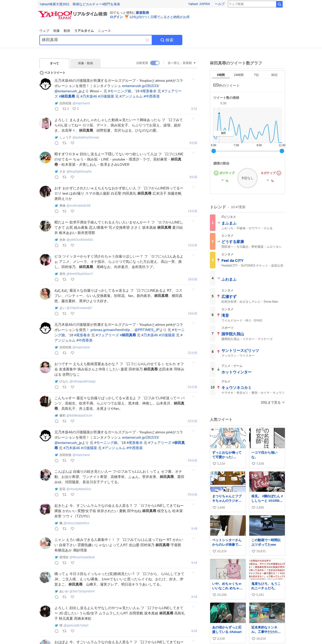Viewport: 322px width, 644px height.
Task: Expand options chevron on first 吉田松陰 tweet
Action: pyautogui.click(x=193, y=79)
